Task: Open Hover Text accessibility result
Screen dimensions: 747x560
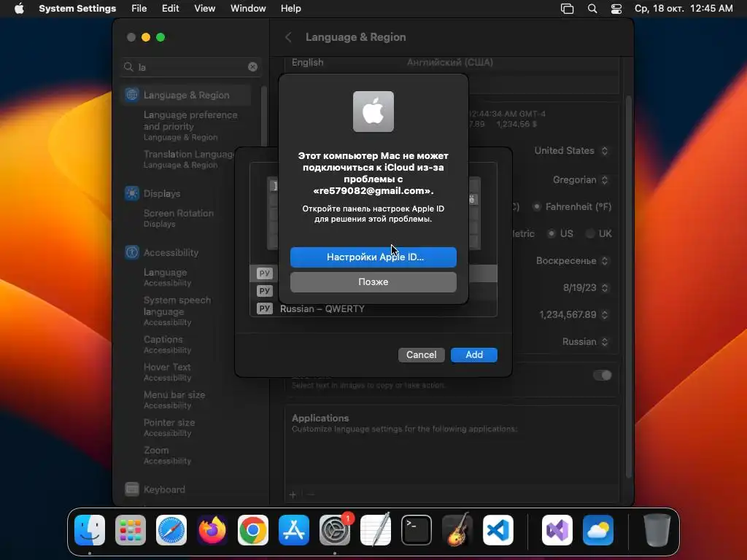Action: point(167,372)
